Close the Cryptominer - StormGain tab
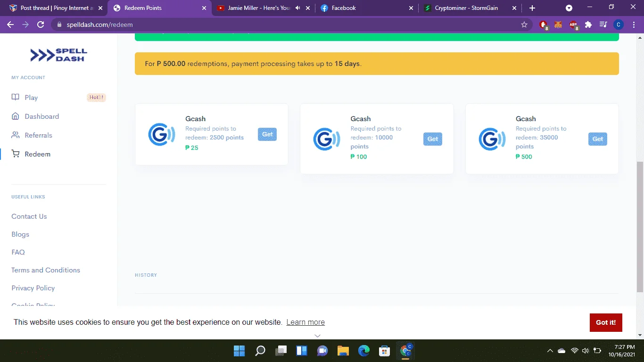 514,8
